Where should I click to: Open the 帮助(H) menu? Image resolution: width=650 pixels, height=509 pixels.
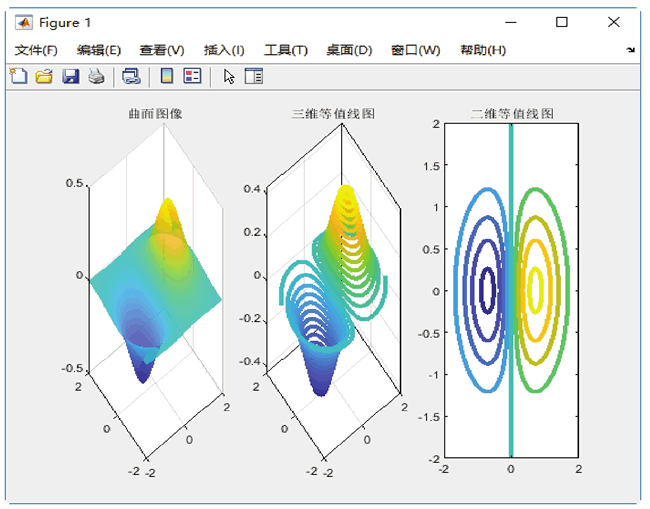[x=483, y=50]
